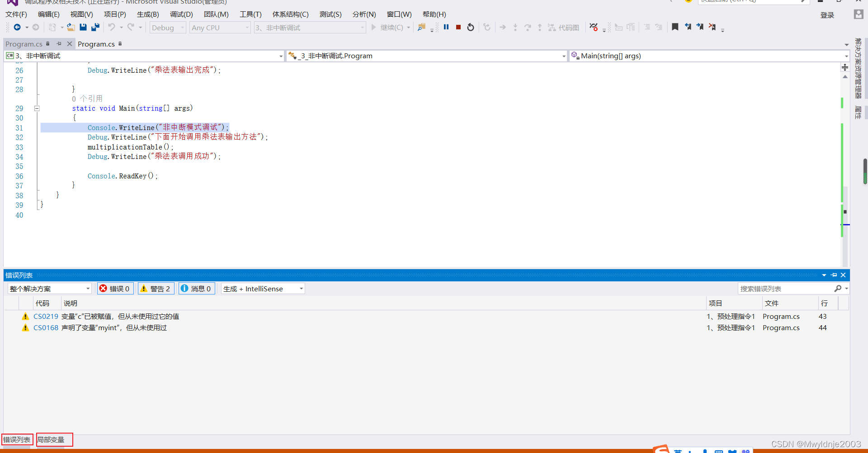The width and height of the screenshot is (868, 453).
Task: Click the Uncomment lines icon
Action: 659,28
